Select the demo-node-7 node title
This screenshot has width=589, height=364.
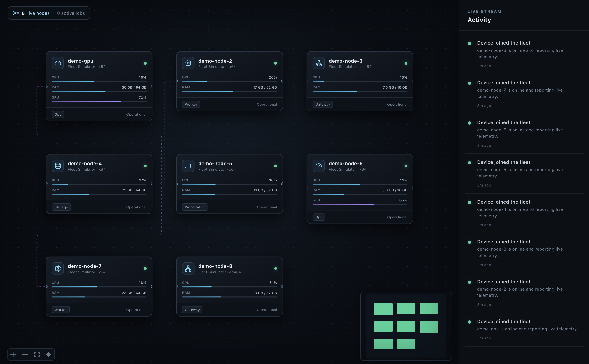[x=85, y=266]
